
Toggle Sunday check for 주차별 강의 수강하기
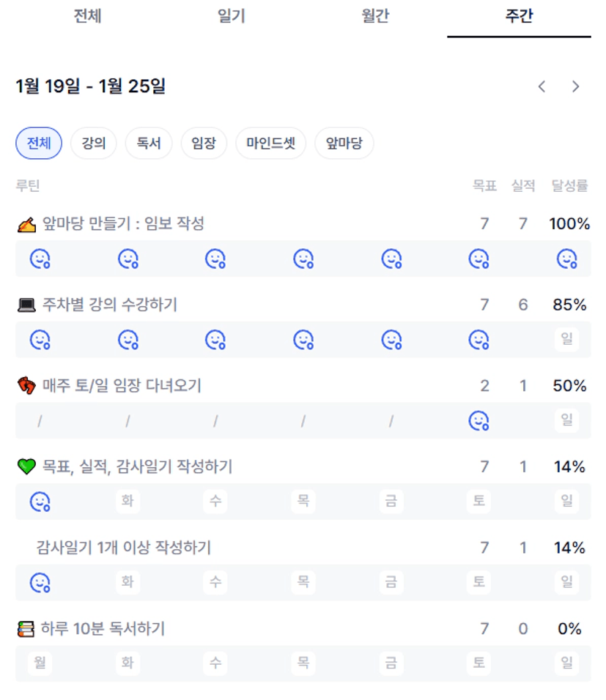566,340
